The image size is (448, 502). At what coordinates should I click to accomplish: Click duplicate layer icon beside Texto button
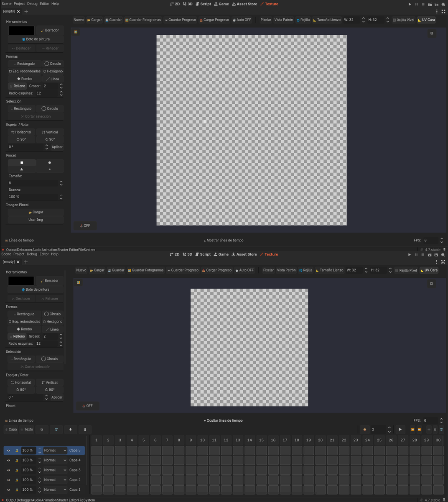(42, 430)
